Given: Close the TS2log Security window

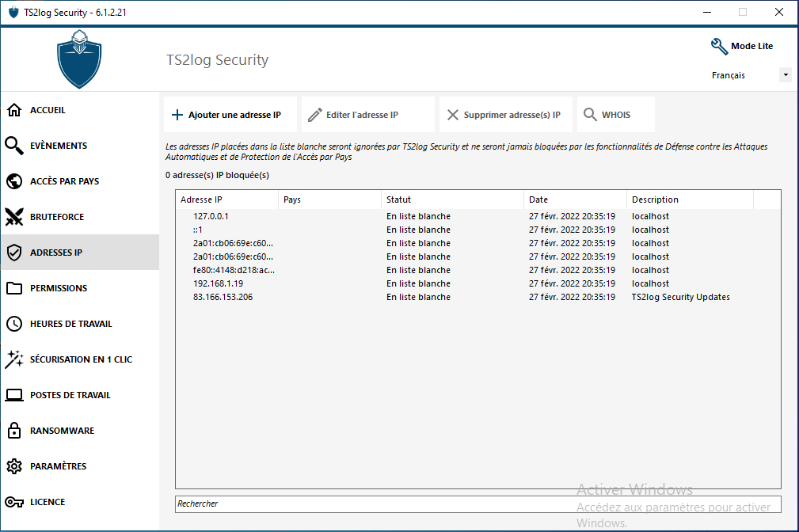Looking at the screenshot, I should (x=779, y=12).
